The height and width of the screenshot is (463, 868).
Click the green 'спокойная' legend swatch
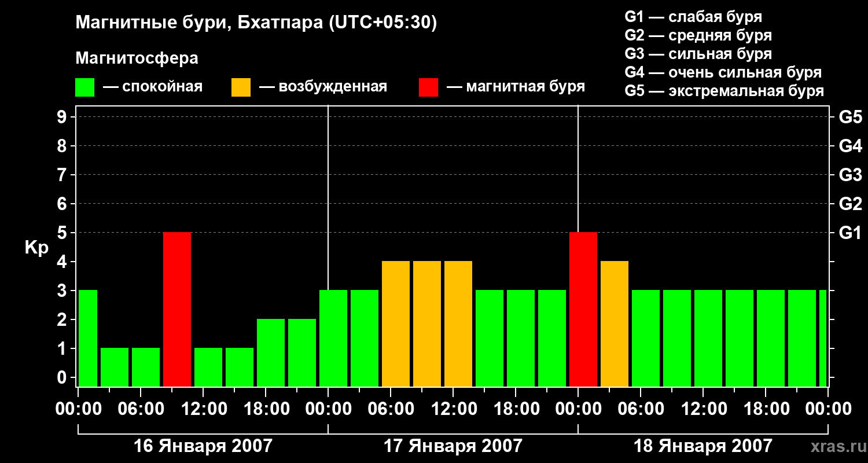click(x=84, y=87)
